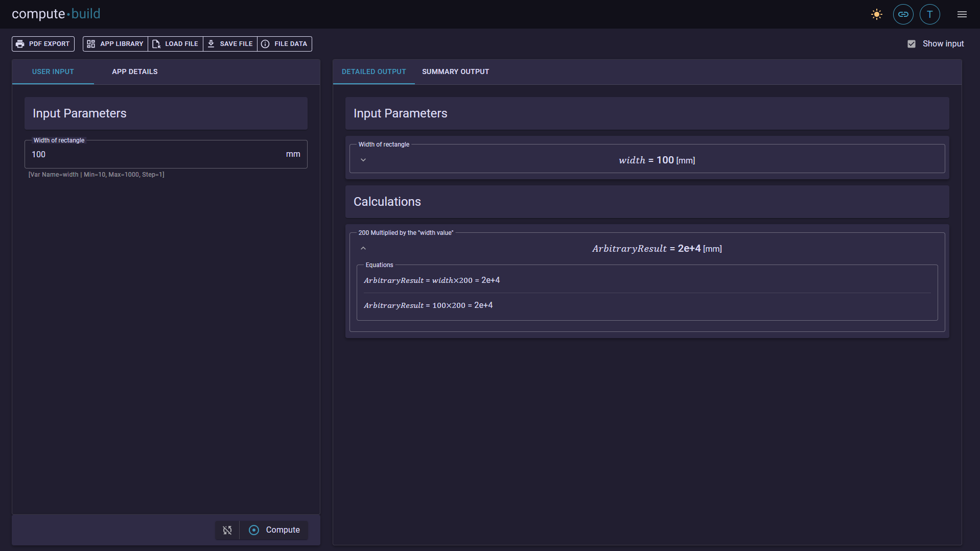Open File Data via the info icon
The image size is (980, 551).
click(x=266, y=44)
